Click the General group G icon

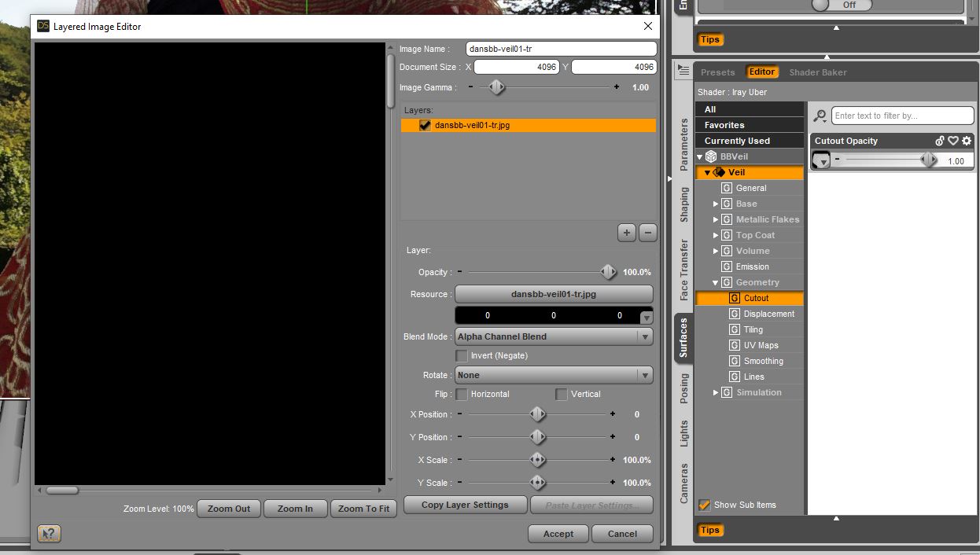(727, 188)
